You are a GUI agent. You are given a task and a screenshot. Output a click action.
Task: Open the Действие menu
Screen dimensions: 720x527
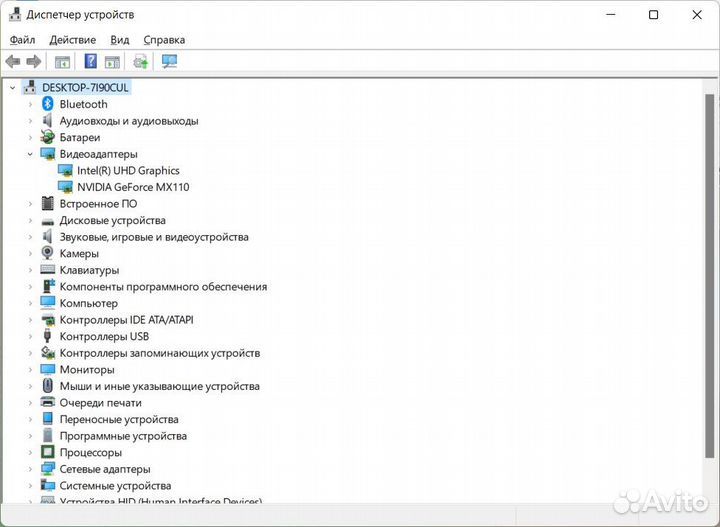point(73,40)
